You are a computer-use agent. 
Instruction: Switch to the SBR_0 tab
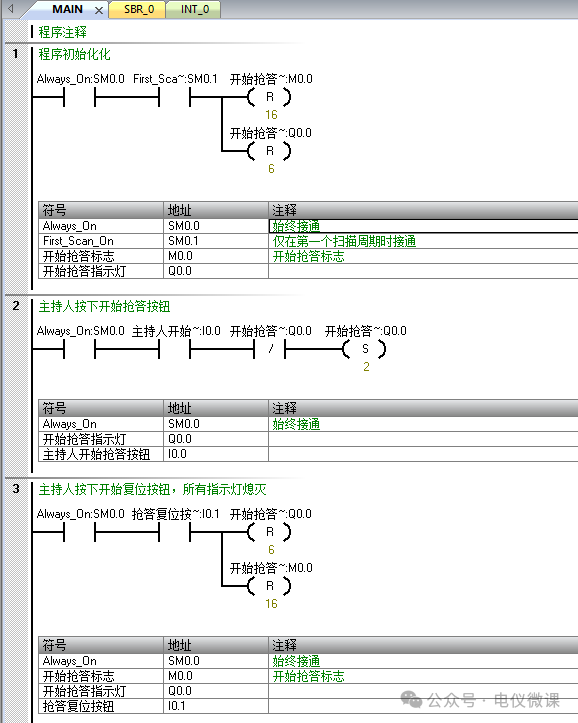(x=138, y=10)
